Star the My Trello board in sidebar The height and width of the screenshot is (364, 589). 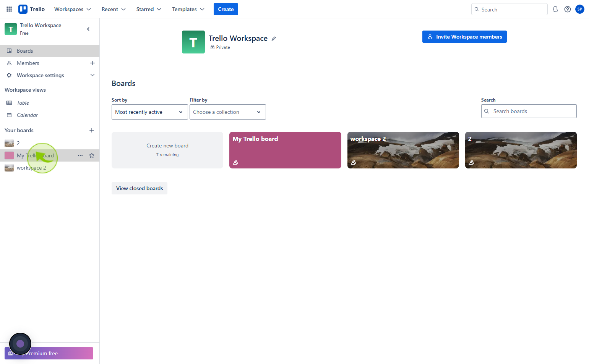(92, 155)
